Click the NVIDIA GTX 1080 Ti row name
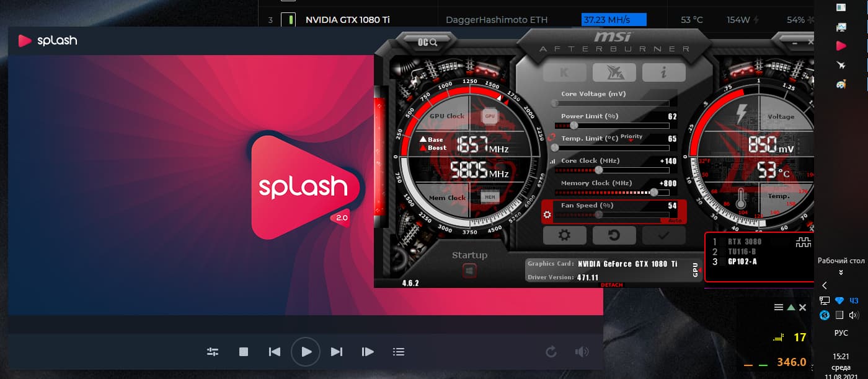 [348, 20]
